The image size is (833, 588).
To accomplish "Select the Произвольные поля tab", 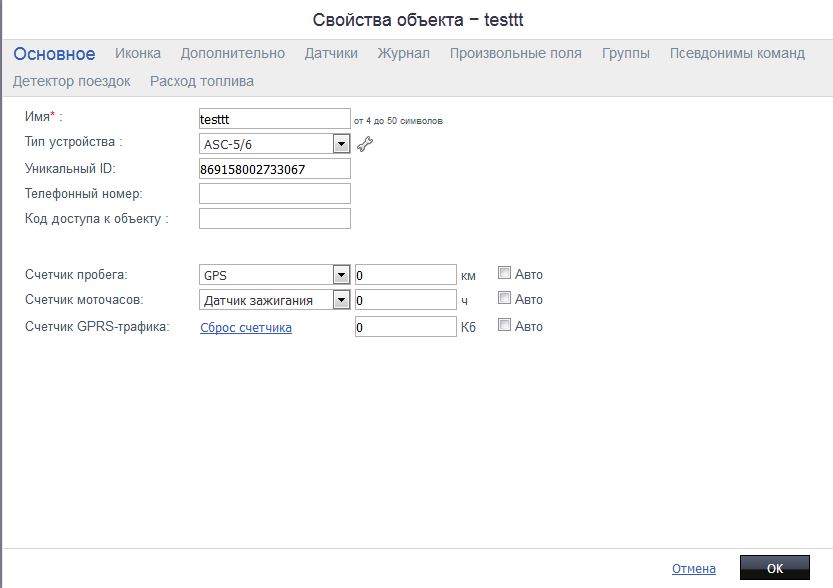I will click(x=515, y=54).
